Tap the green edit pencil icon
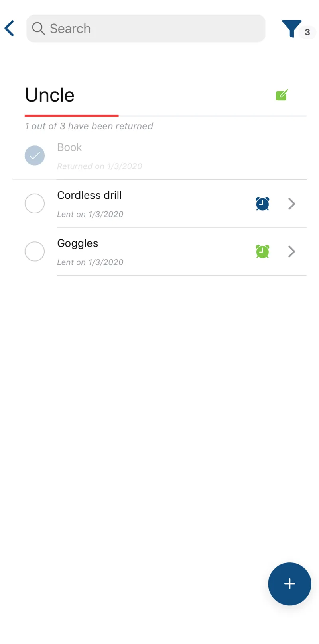This screenshot has height=644, width=319. click(x=282, y=95)
